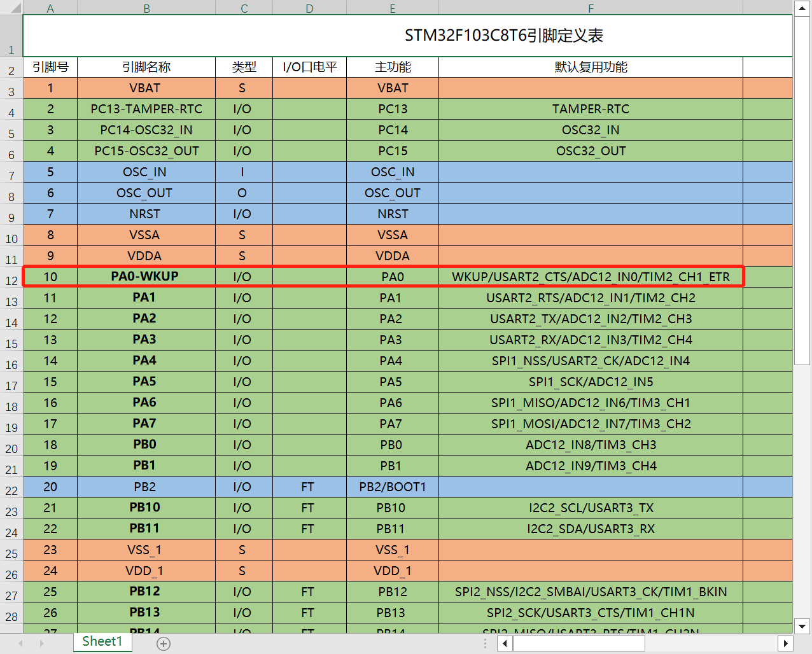Select the SPI2_SCK/USART3_CTS/TIM1_CH1N cell
The height and width of the screenshot is (654, 812).
point(591,613)
